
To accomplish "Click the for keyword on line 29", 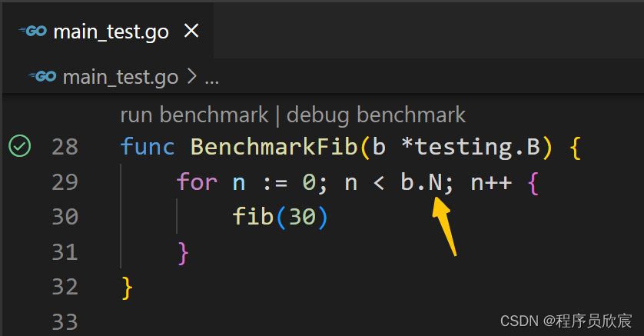I will pyautogui.click(x=197, y=182).
